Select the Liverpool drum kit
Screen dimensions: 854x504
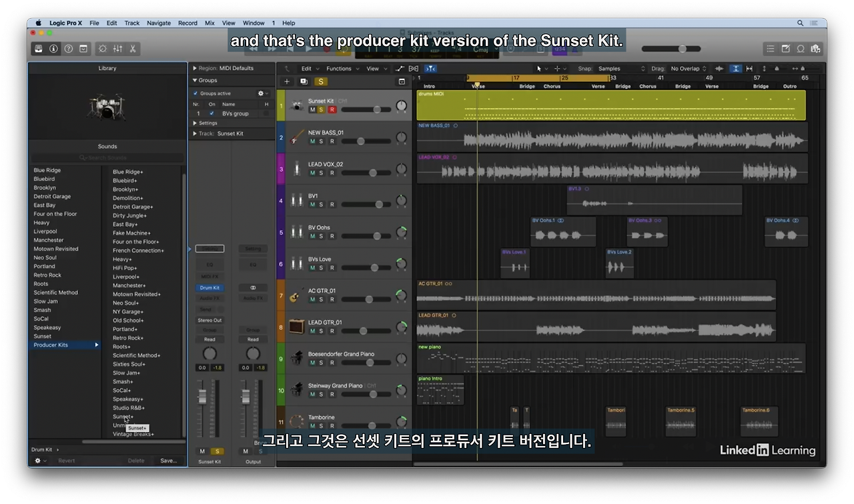pyautogui.click(x=46, y=231)
